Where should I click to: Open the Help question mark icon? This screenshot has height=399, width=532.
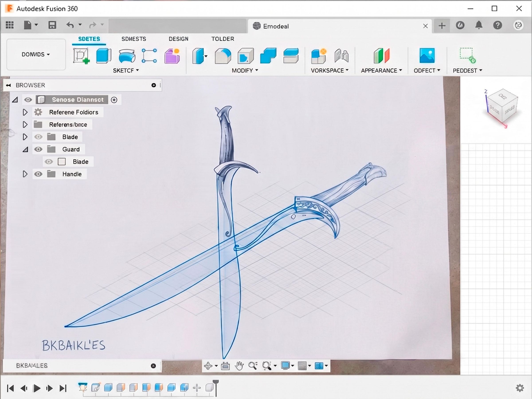pos(498,25)
